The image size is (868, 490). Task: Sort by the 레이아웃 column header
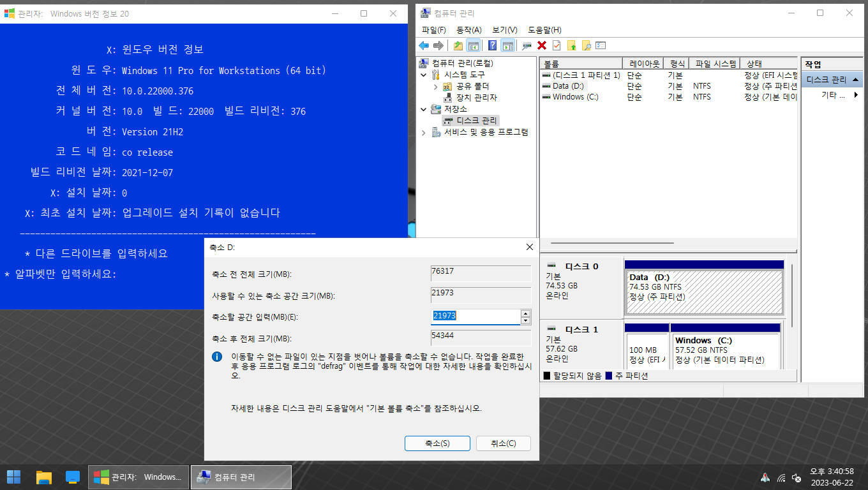[643, 64]
